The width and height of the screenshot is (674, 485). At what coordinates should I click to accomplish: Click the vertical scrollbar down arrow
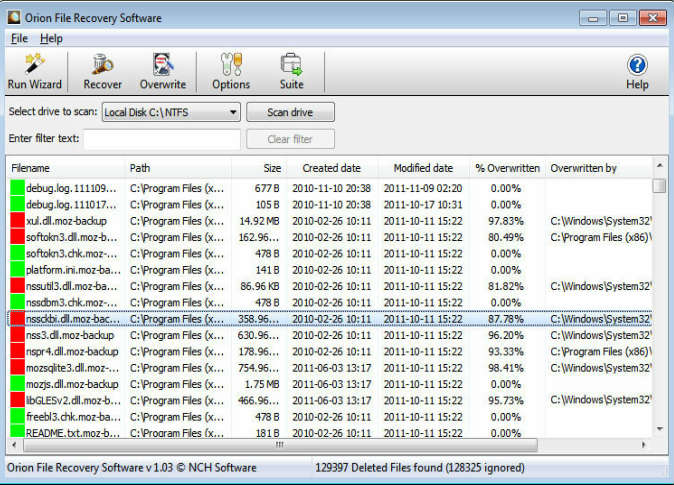tap(659, 428)
